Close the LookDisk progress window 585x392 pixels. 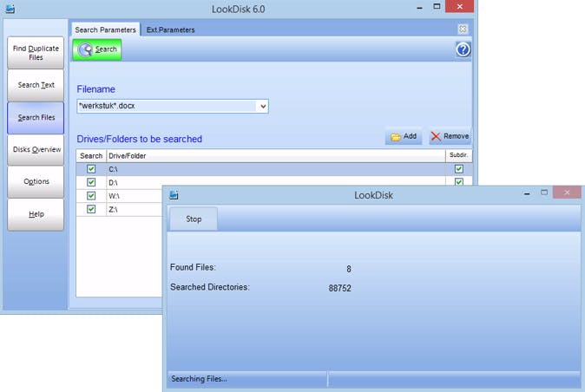tap(567, 193)
